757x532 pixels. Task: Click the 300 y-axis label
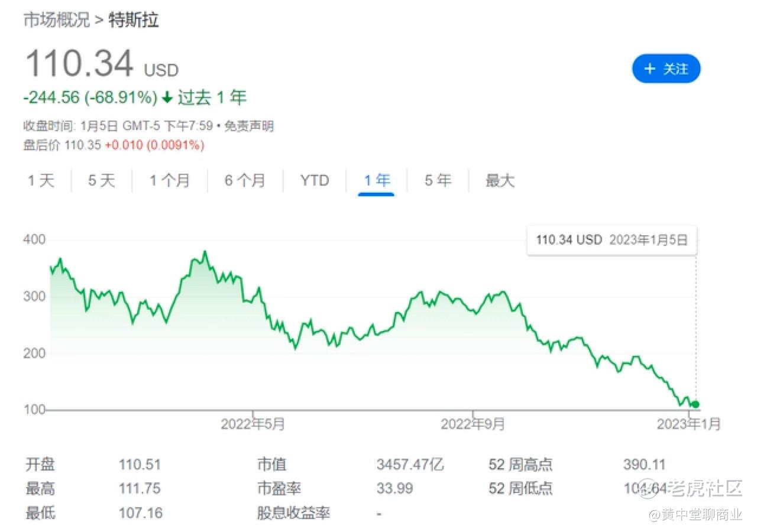click(x=35, y=296)
